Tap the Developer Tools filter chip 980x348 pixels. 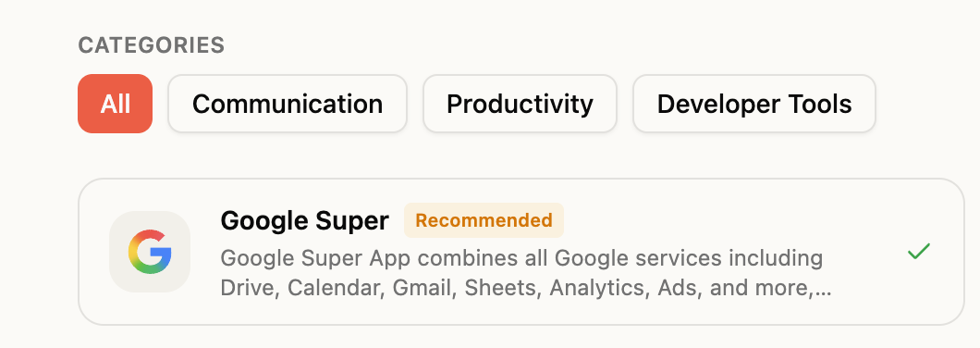[x=754, y=104]
